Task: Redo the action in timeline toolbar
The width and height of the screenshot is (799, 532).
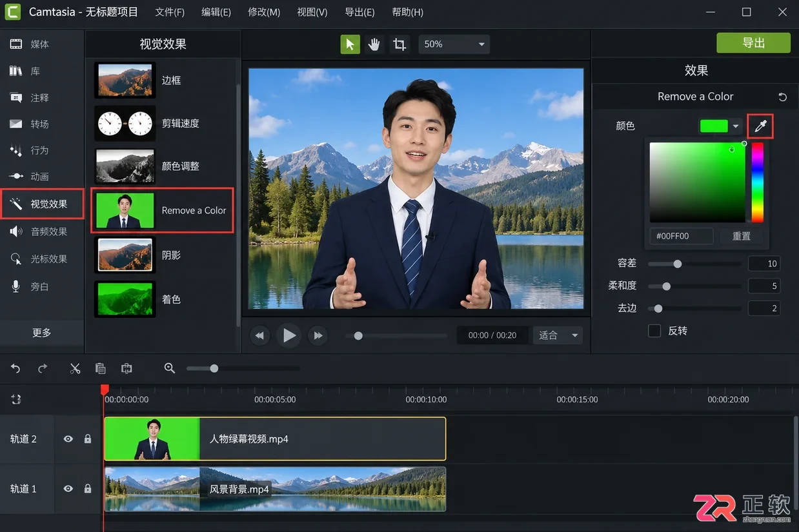Action: [x=43, y=368]
